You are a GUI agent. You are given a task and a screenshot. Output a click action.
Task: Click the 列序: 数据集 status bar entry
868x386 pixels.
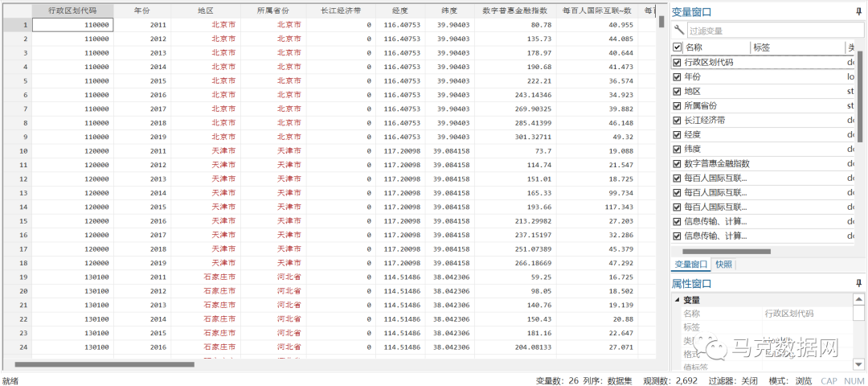(608, 381)
